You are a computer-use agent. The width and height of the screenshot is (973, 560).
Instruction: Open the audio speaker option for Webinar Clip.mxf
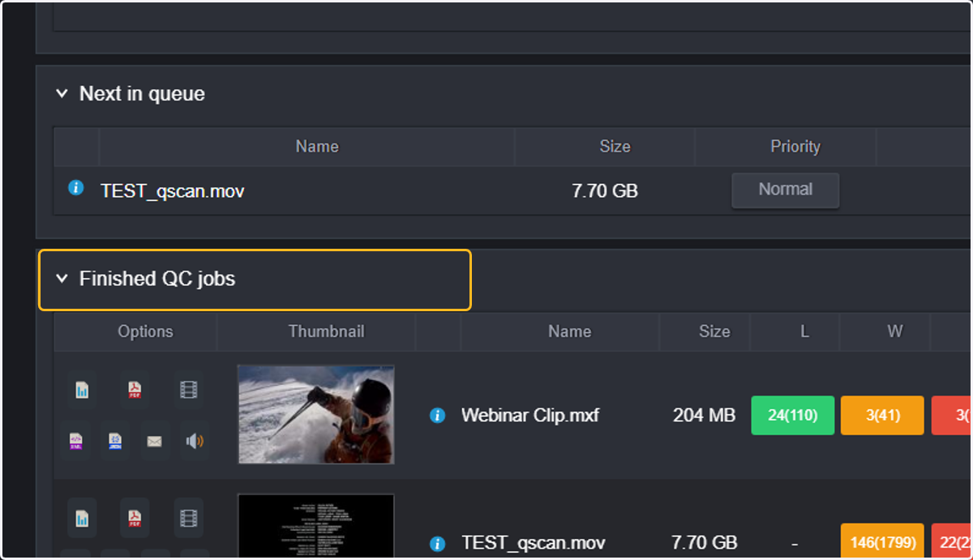click(195, 441)
